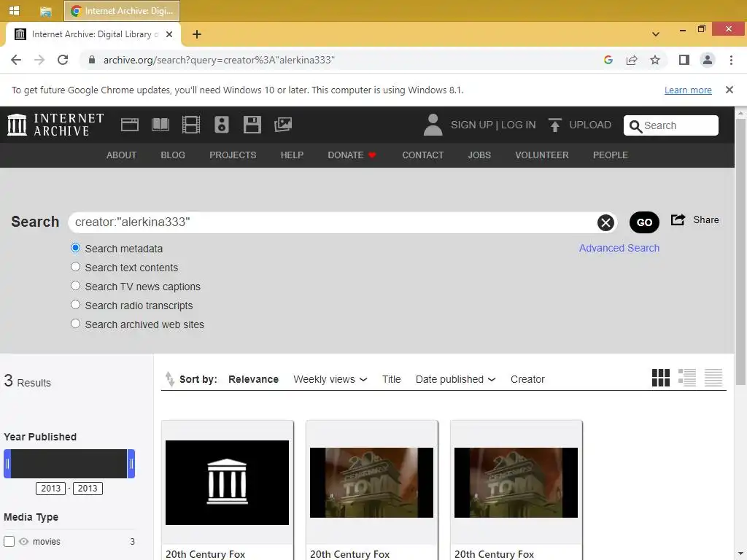Open Chrome tab search chevron
This screenshot has height=560, width=747.
pyautogui.click(x=656, y=34)
